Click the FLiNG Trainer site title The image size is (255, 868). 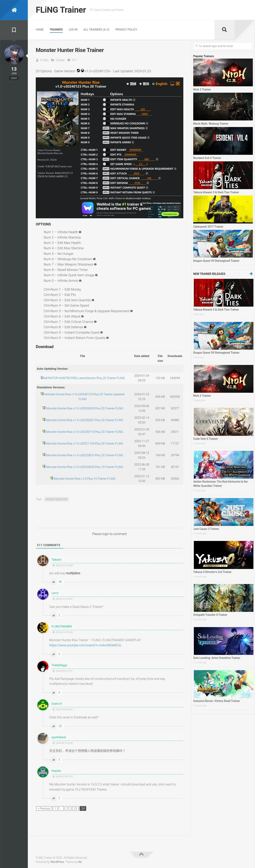point(61,10)
